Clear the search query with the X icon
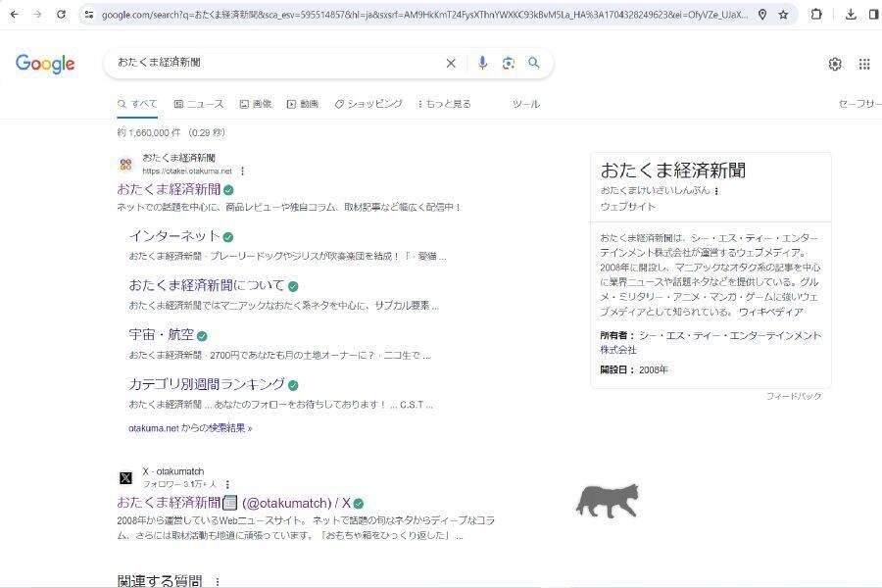Screen dimensions: 882x588 tap(450, 63)
